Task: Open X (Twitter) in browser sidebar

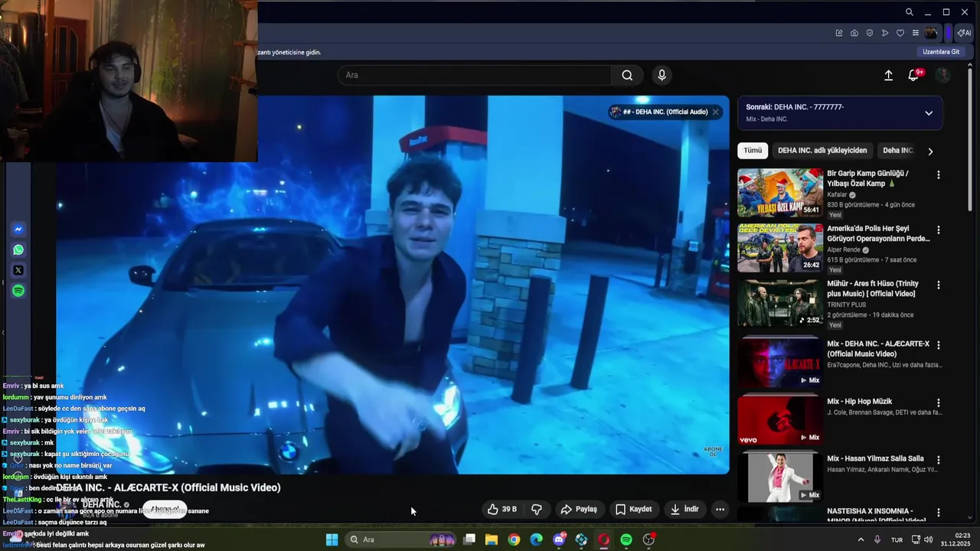Action: (18, 270)
